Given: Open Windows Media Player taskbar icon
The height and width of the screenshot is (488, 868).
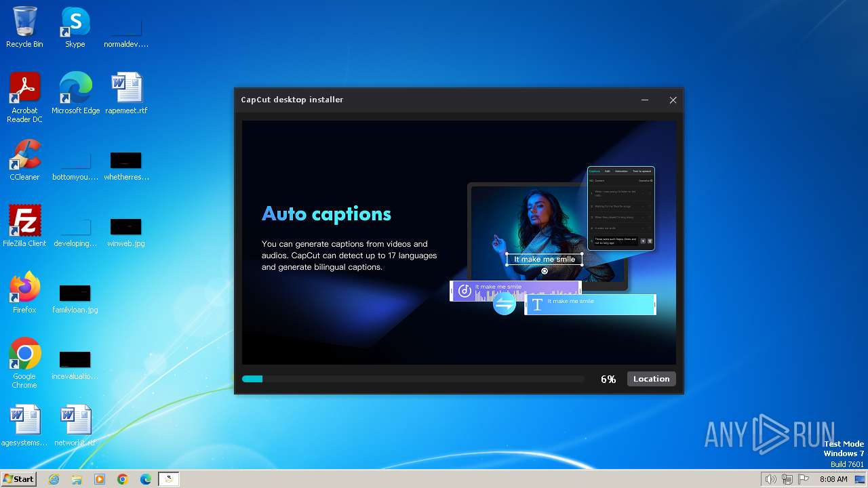Looking at the screenshot, I should [x=100, y=479].
